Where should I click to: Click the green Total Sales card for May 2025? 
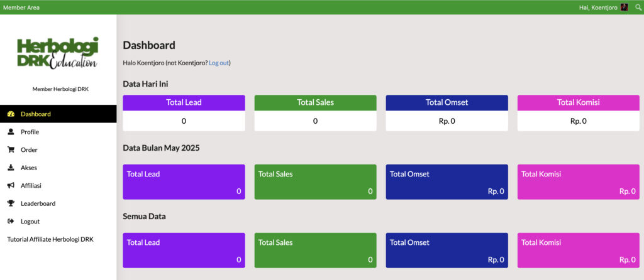click(316, 182)
